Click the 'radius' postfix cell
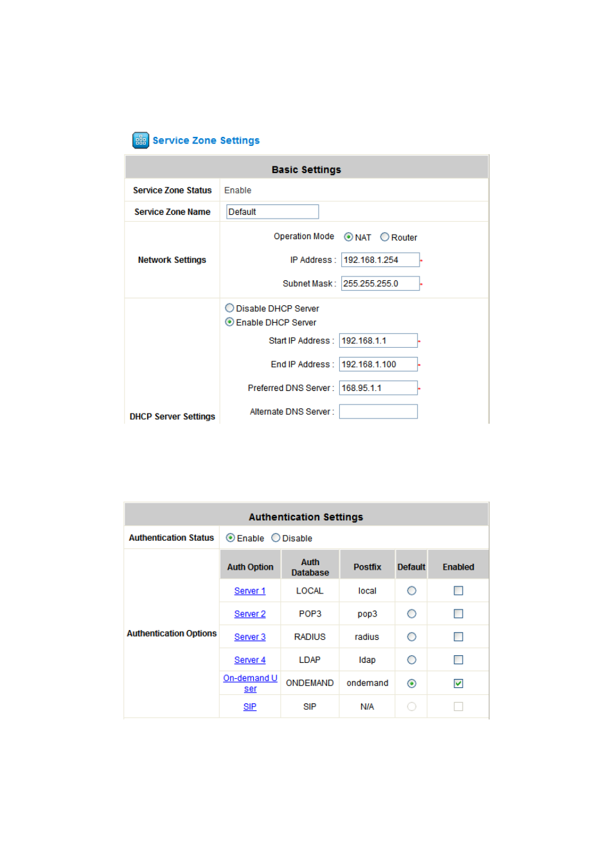 [x=367, y=637]
